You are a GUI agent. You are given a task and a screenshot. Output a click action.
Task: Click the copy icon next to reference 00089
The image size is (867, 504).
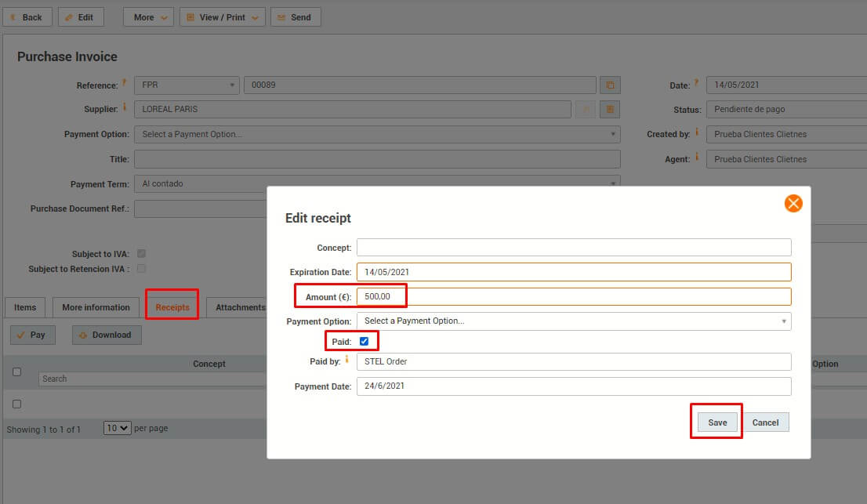tap(610, 85)
